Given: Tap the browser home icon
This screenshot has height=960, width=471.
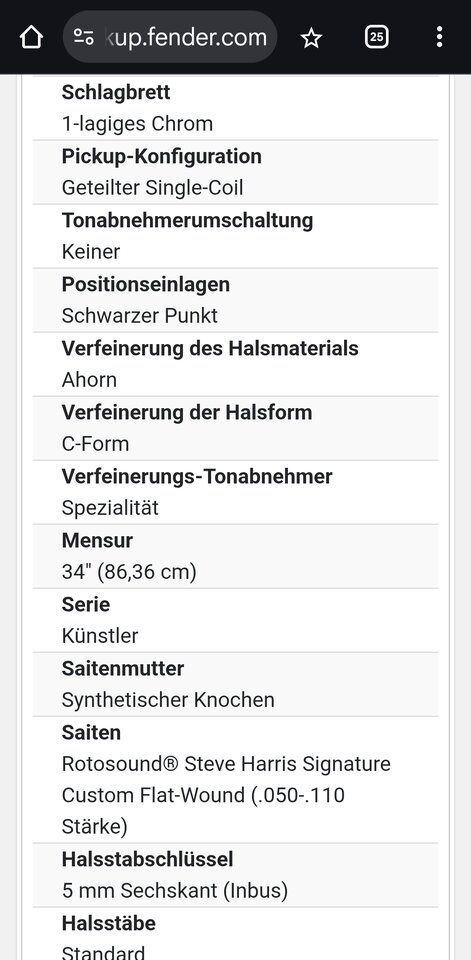Looking at the screenshot, I should click(x=31, y=37).
